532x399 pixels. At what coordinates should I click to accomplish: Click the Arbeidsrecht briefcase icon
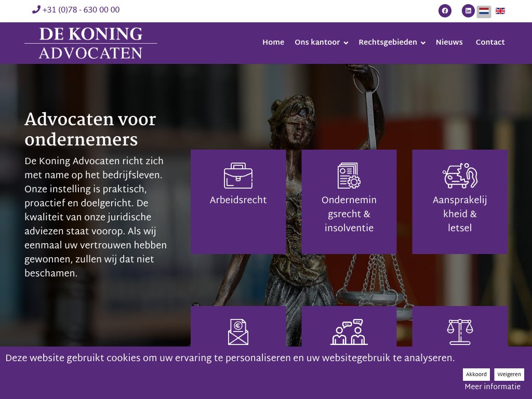point(238,176)
